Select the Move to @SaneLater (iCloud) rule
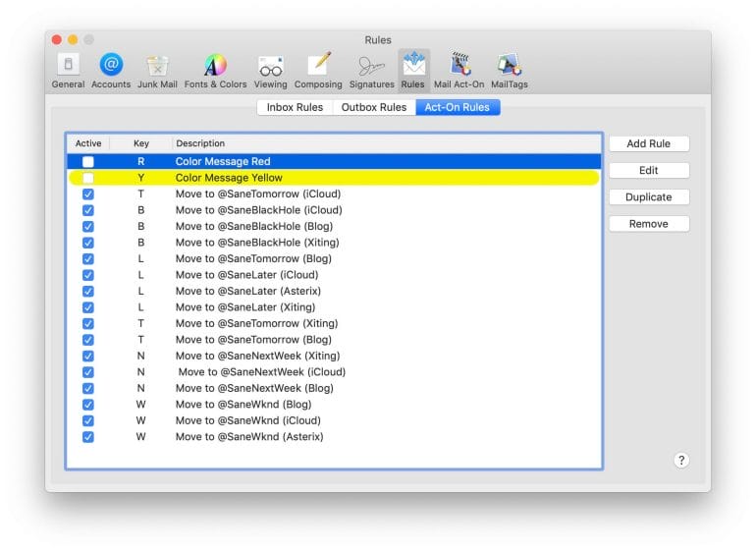756x552 pixels. (245, 275)
